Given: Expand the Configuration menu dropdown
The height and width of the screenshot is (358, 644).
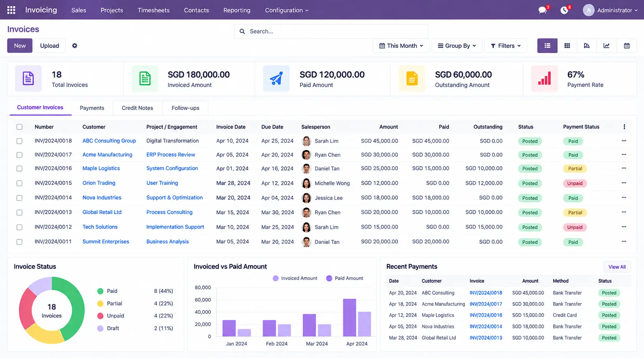Looking at the screenshot, I should point(287,10).
